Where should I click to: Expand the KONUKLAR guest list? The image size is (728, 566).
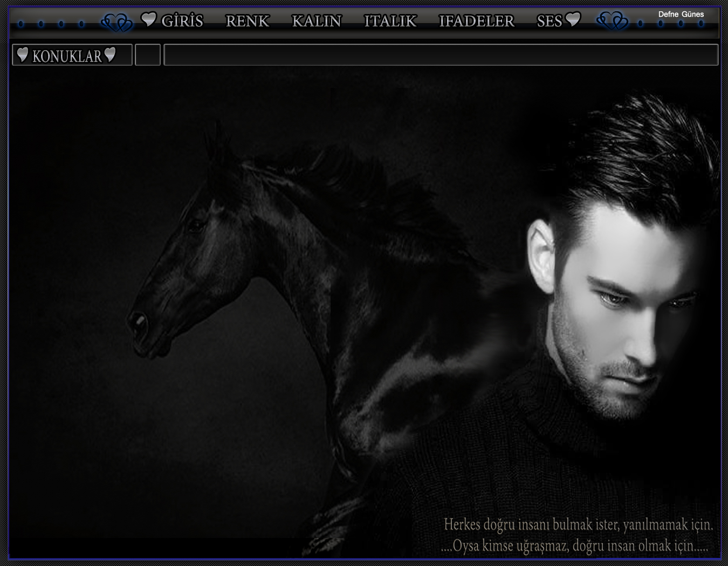(67, 56)
